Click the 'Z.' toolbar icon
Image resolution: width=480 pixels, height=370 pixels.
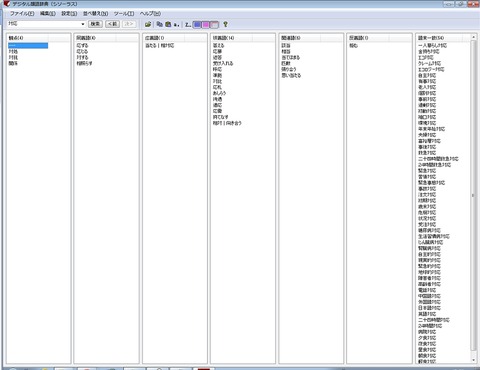point(188,25)
